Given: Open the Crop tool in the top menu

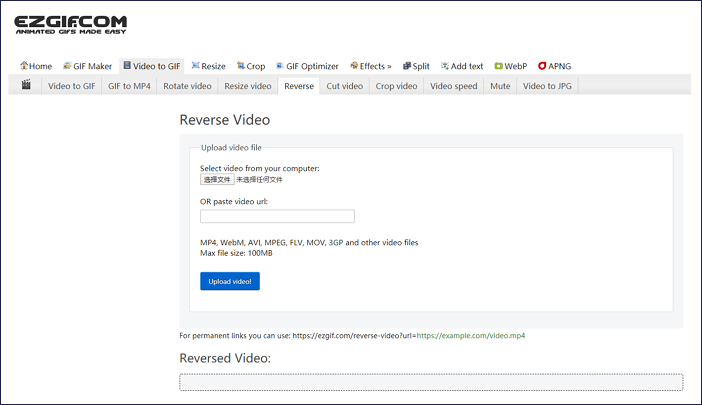Looking at the screenshot, I should pyautogui.click(x=250, y=66).
